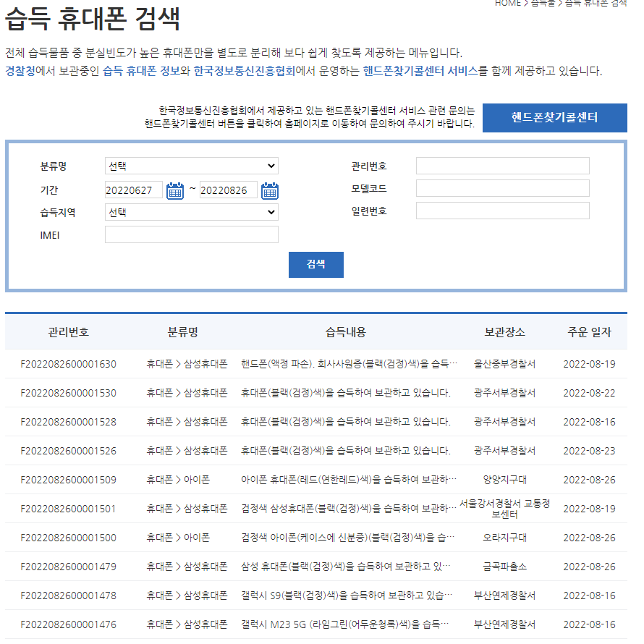Screen dimensions: 644x644
Task: Click the IMEI input field
Action: tap(190, 234)
